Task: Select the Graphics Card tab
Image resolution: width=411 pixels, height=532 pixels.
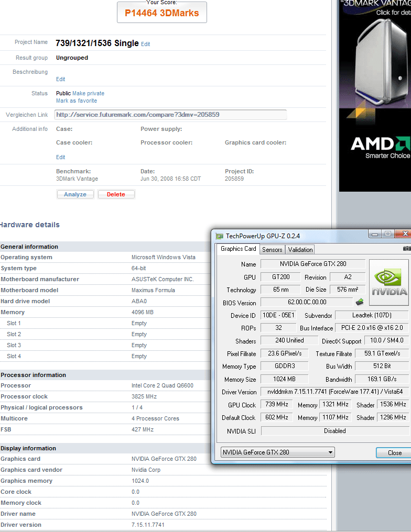Action: [238, 249]
